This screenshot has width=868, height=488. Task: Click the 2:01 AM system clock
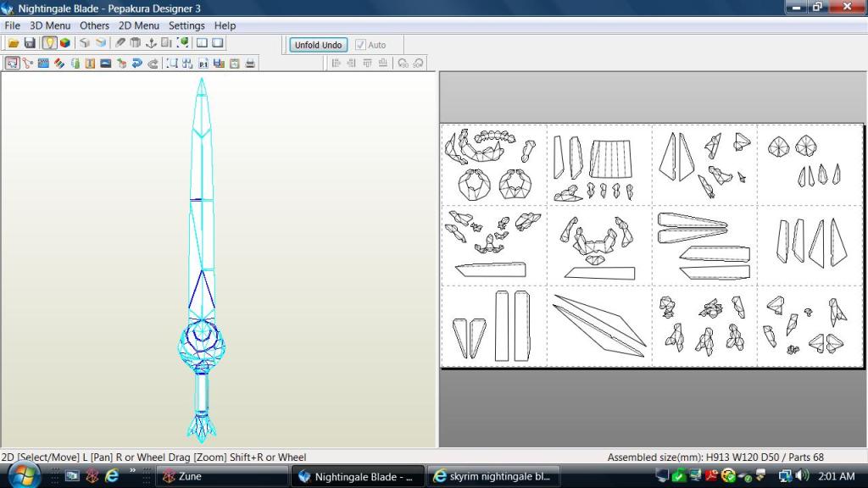tap(837, 476)
